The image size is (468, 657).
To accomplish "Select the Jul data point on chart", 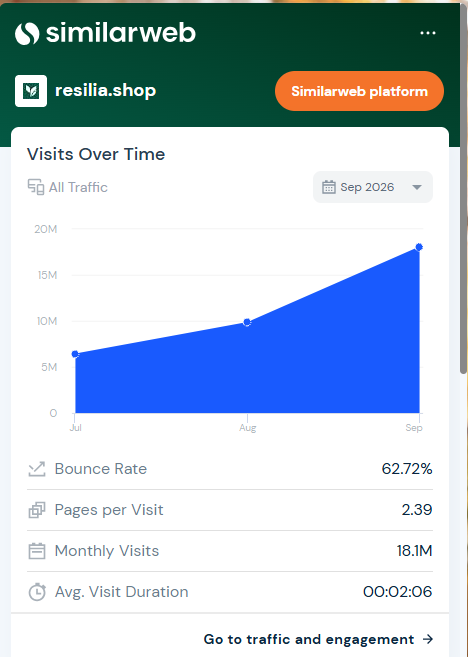I will pos(75,354).
